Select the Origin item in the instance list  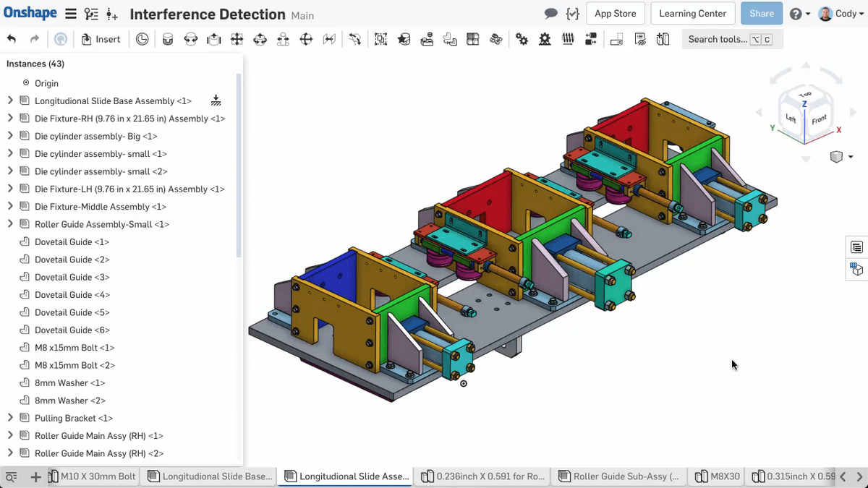[x=46, y=83]
